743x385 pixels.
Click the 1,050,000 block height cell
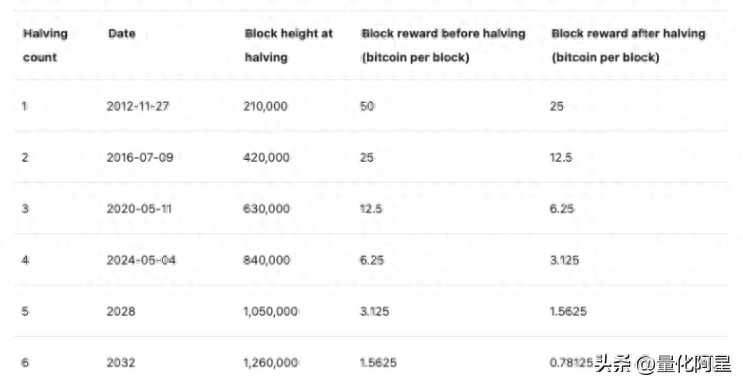[271, 312]
